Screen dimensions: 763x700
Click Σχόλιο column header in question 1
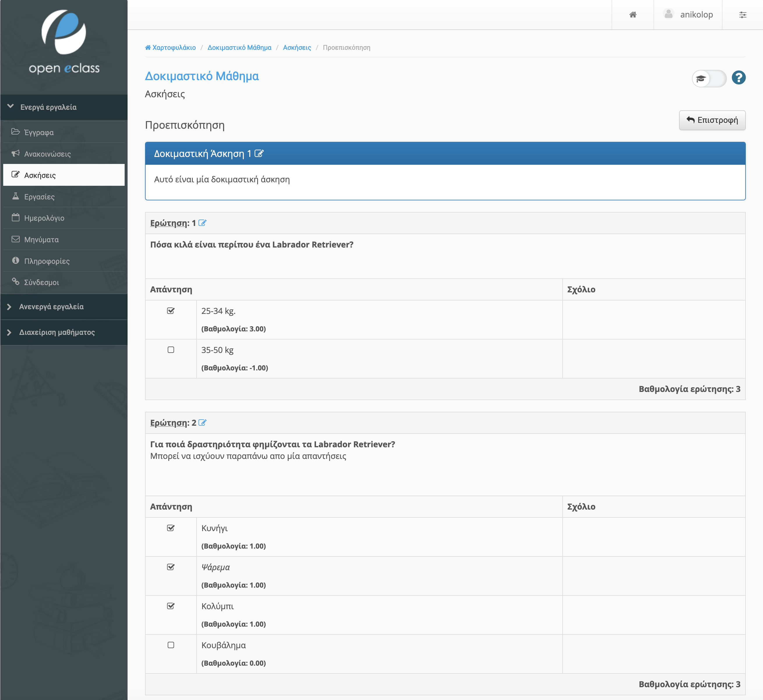(x=581, y=289)
